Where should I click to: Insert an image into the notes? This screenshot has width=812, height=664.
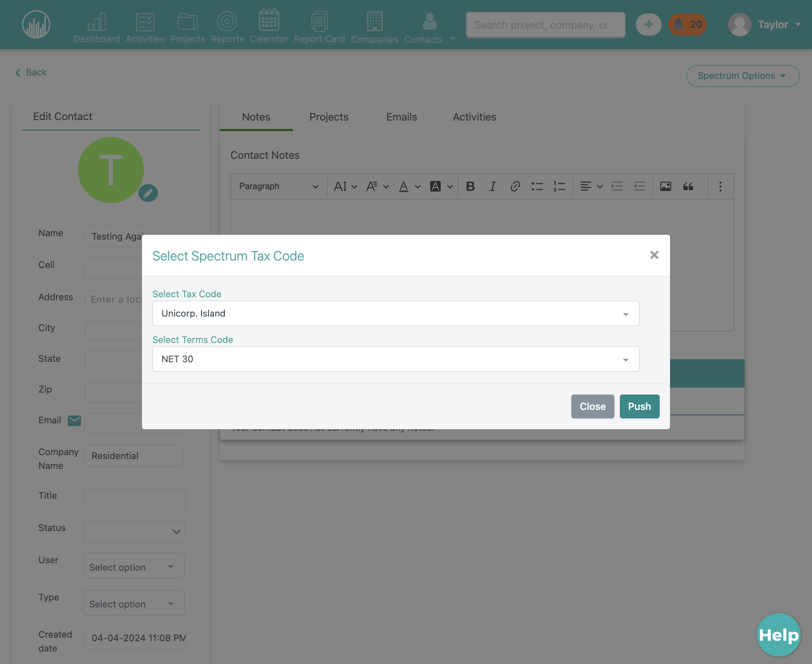click(x=666, y=186)
